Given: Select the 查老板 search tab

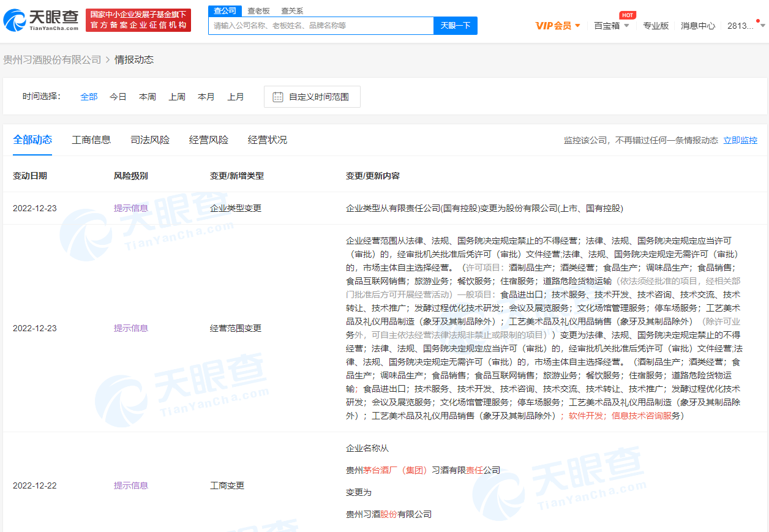Looking at the screenshot, I should [258, 10].
